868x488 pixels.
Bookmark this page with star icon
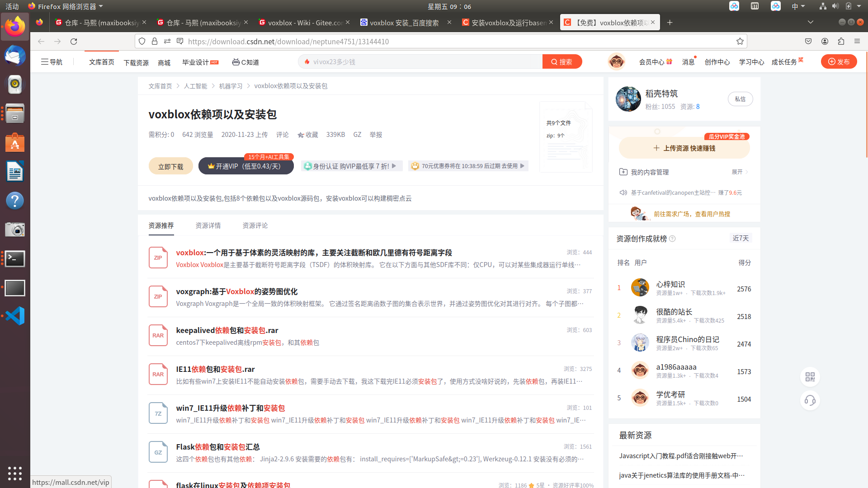(x=740, y=41)
